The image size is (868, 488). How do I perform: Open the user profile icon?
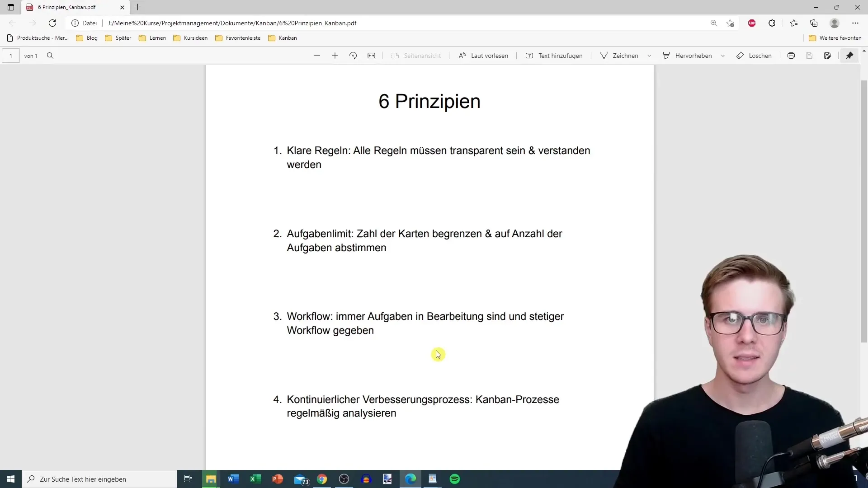[x=835, y=23]
